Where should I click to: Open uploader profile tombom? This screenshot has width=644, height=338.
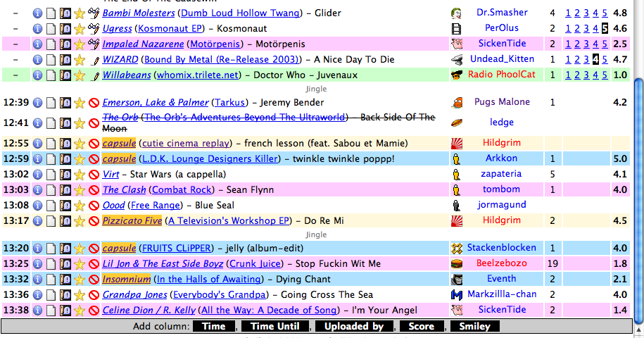click(x=501, y=189)
